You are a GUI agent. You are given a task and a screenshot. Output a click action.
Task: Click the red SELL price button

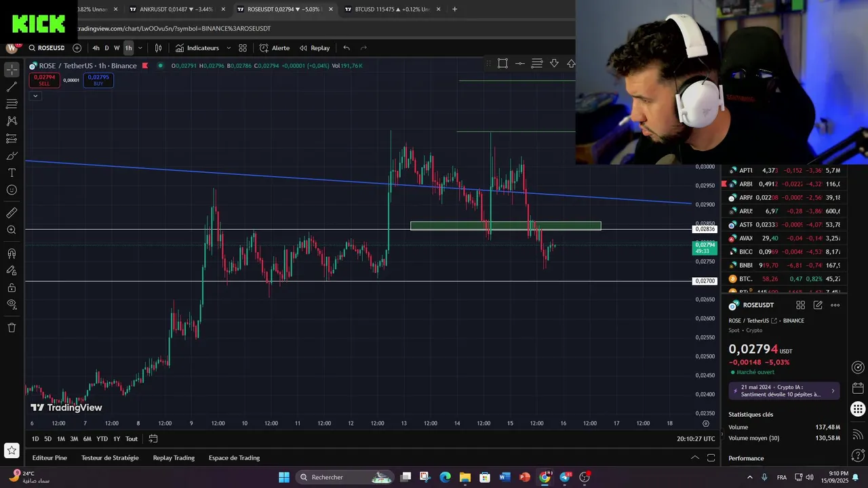(x=44, y=80)
